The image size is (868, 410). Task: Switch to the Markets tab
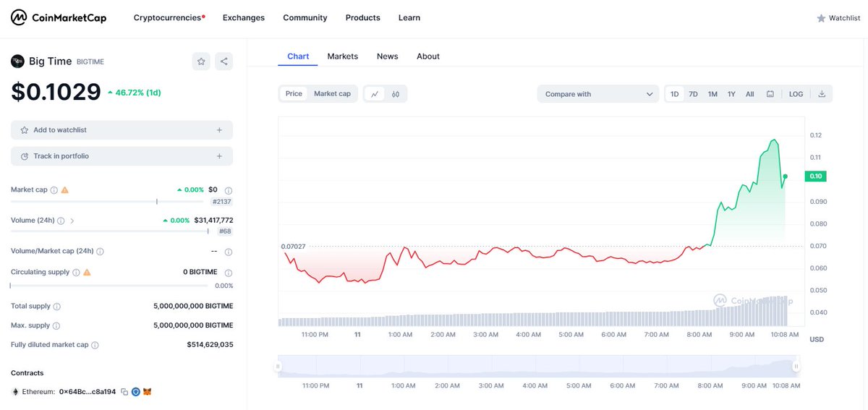click(343, 56)
